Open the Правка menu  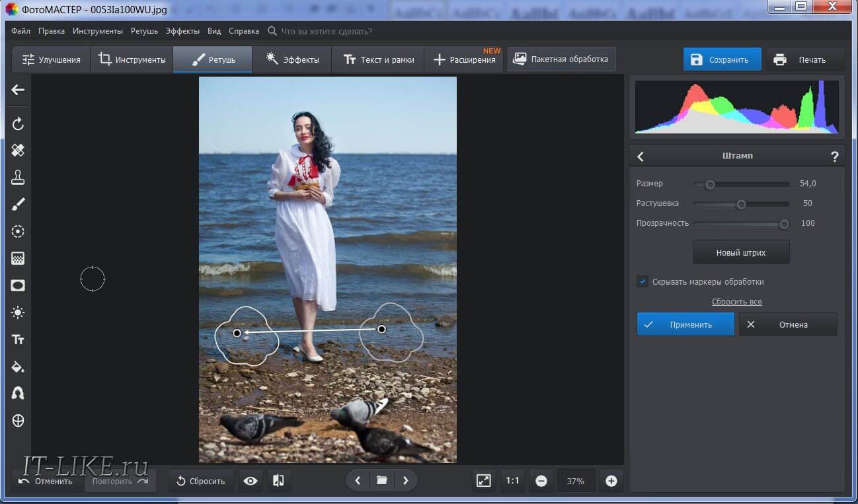click(x=52, y=31)
